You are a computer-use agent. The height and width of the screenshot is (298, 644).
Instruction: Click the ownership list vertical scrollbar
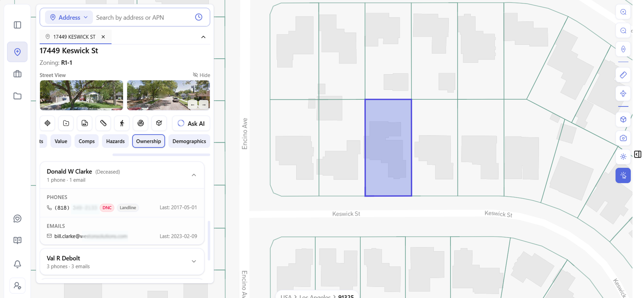[209, 240]
